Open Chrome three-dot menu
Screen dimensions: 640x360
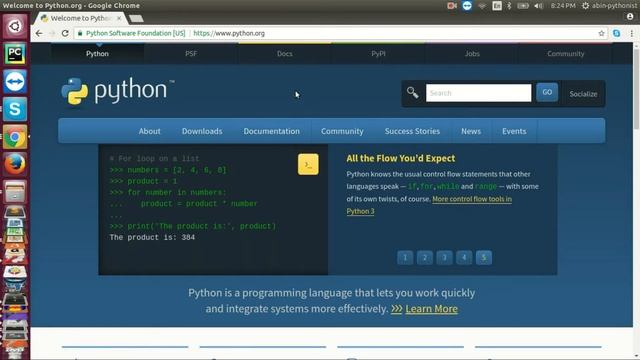pyautogui.click(x=631, y=33)
